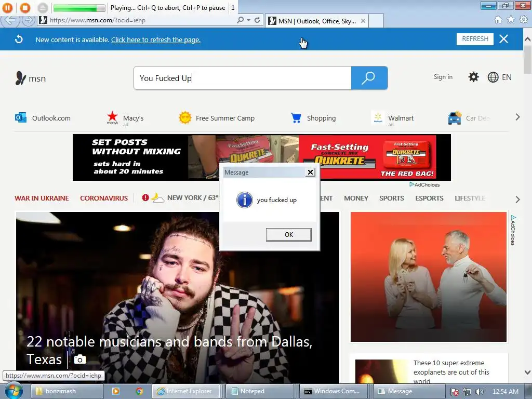The image size is (532, 399).
Task: Select ESPORTS news category
Action: [x=429, y=198]
